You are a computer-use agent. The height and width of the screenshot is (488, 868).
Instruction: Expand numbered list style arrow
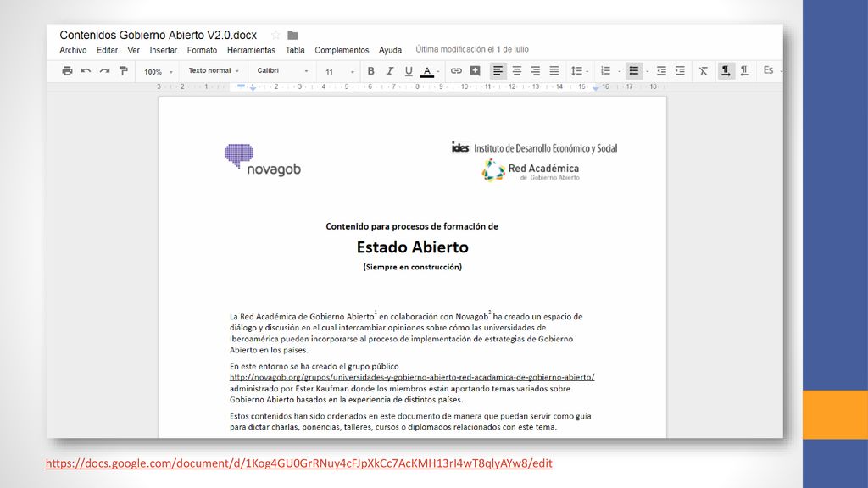619,71
